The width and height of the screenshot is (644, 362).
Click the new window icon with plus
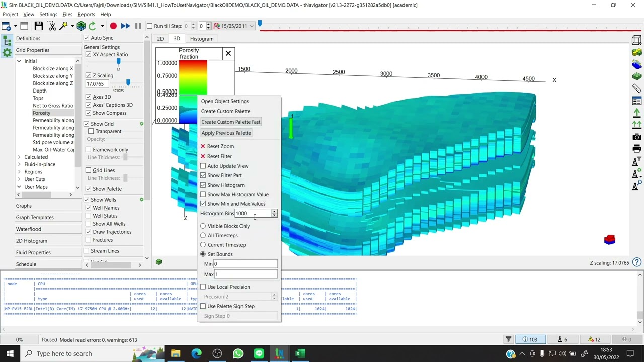click(6, 26)
